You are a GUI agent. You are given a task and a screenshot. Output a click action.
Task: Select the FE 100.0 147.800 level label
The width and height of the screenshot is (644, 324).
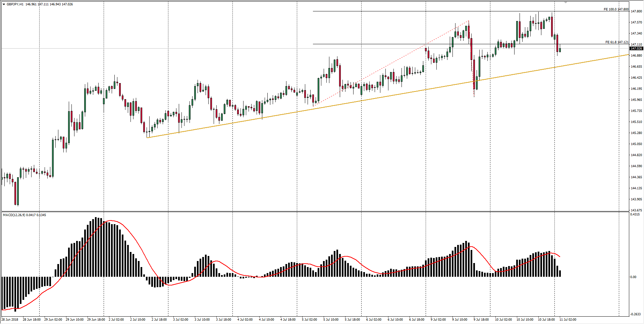pos(616,9)
